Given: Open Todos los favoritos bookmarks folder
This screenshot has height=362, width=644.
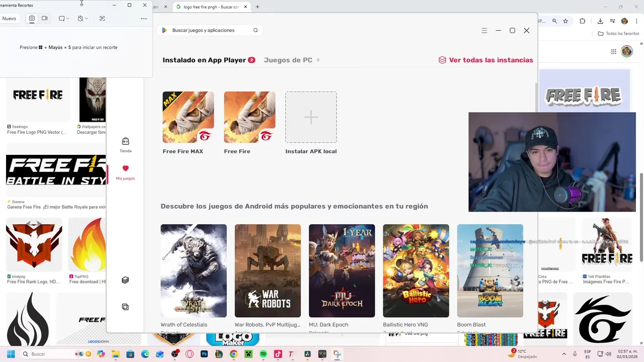Looking at the screenshot, I should pos(618,34).
